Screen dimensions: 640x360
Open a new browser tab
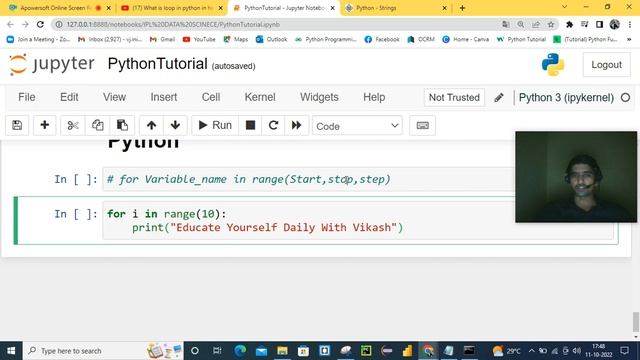coord(462,8)
